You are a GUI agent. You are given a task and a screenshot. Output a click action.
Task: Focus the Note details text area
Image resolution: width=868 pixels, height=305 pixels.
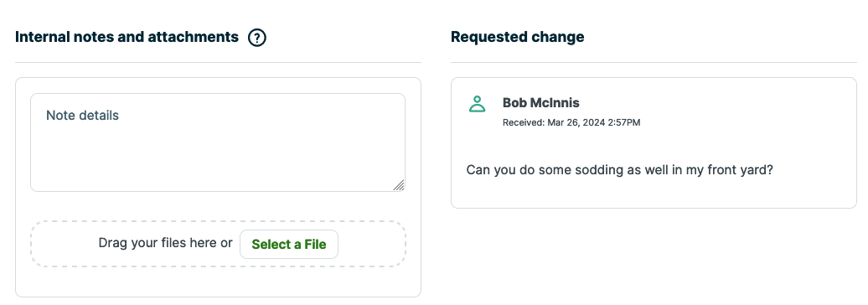218,142
